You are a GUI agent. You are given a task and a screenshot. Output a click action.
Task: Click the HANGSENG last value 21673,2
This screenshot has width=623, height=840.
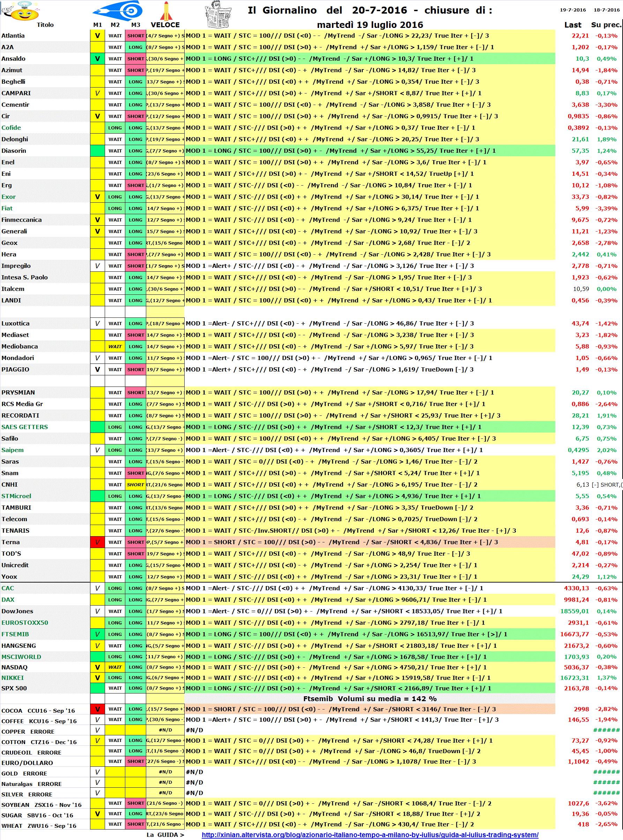point(576,646)
